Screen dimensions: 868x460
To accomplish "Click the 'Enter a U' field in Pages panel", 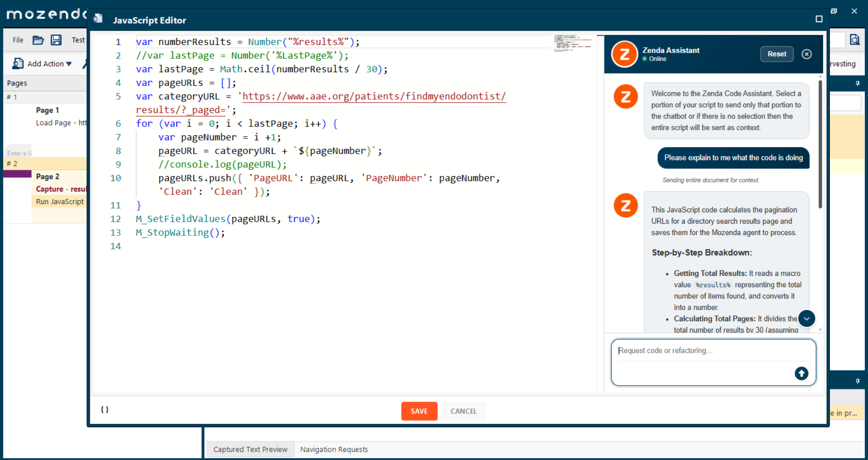I will pyautogui.click(x=19, y=153).
